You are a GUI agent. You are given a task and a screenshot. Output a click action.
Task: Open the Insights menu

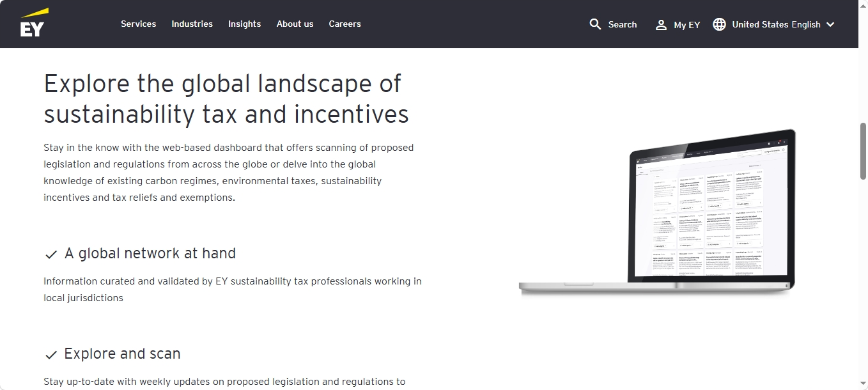[x=244, y=24]
